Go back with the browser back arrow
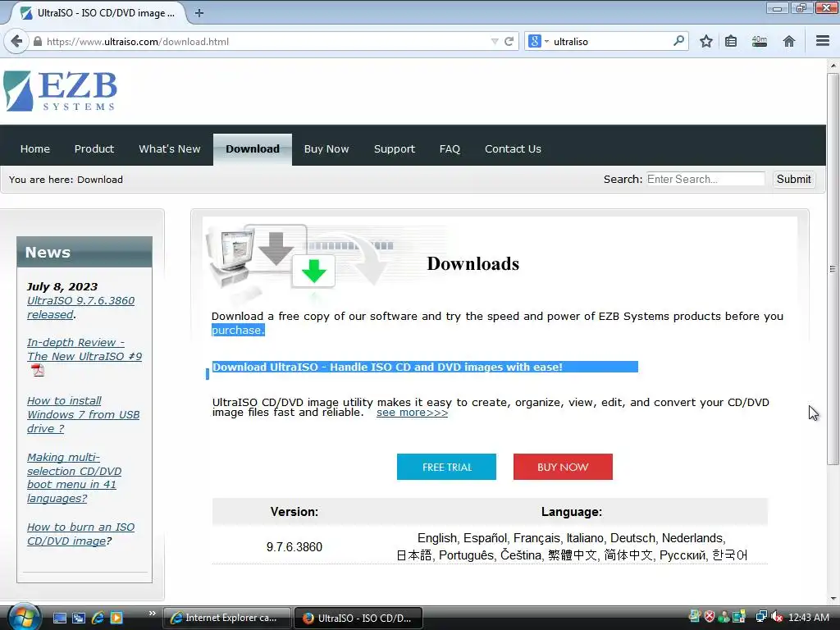 click(16, 41)
